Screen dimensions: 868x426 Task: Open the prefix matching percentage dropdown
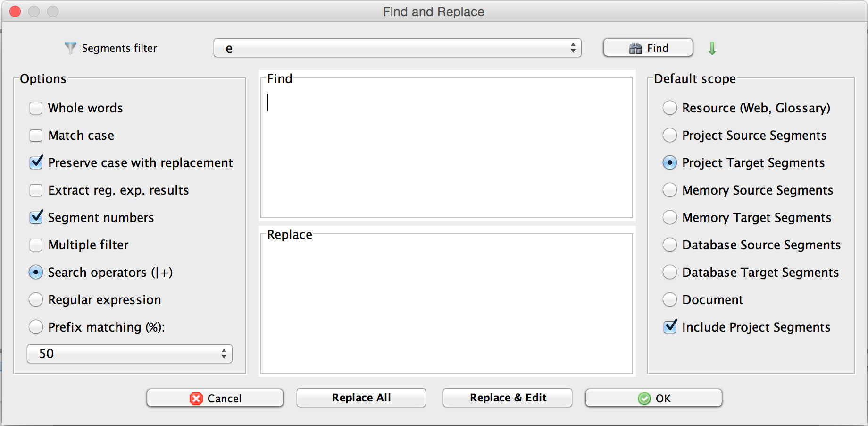[224, 354]
